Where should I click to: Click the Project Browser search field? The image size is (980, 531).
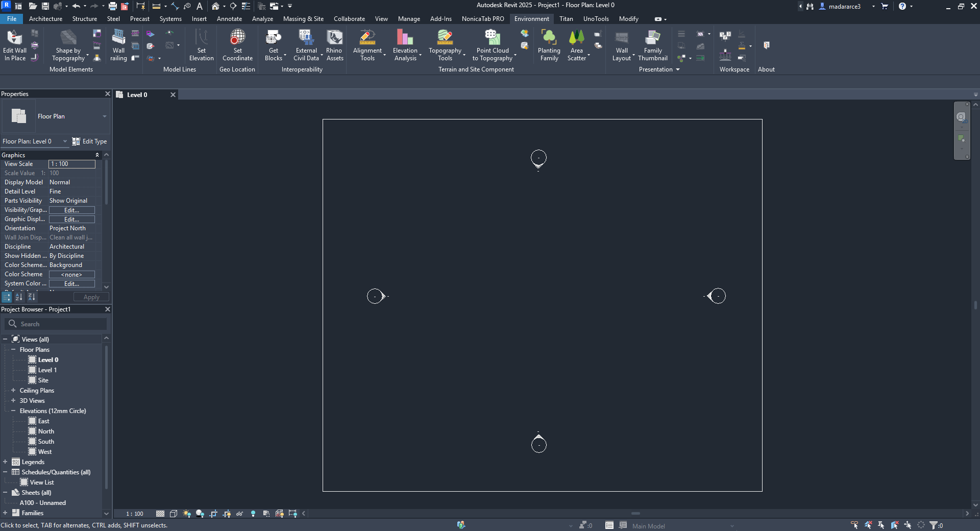tap(56, 324)
